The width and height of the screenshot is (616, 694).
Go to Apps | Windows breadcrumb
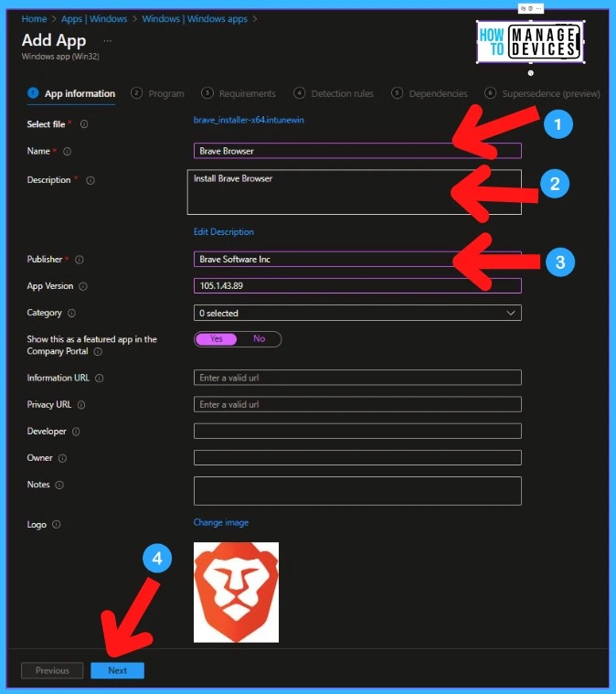[94, 19]
